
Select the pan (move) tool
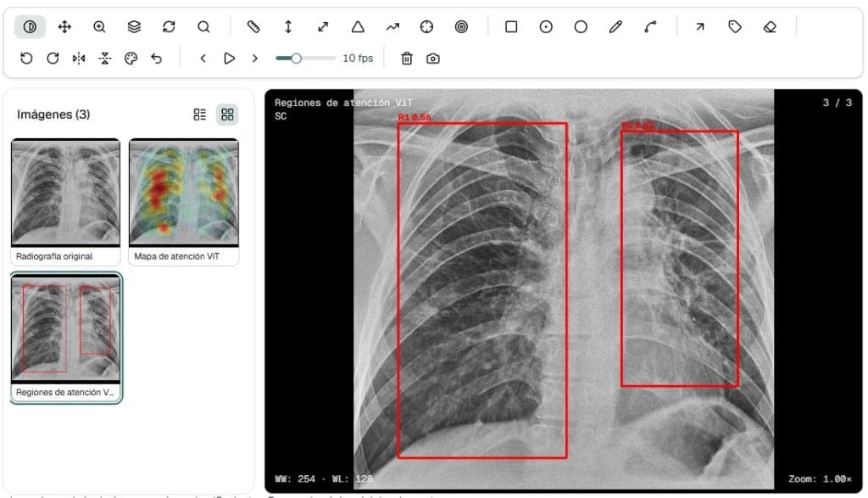[64, 26]
